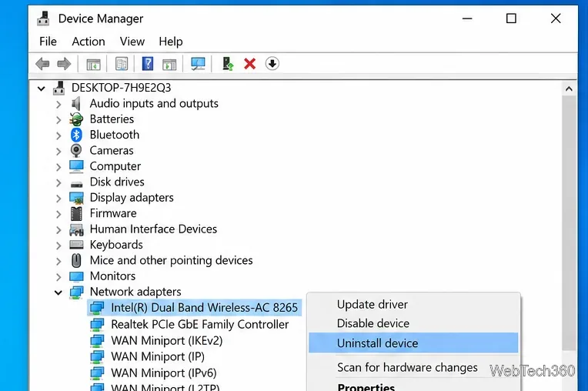Expand the Disk drives category
The image size is (588, 391).
coord(58,182)
